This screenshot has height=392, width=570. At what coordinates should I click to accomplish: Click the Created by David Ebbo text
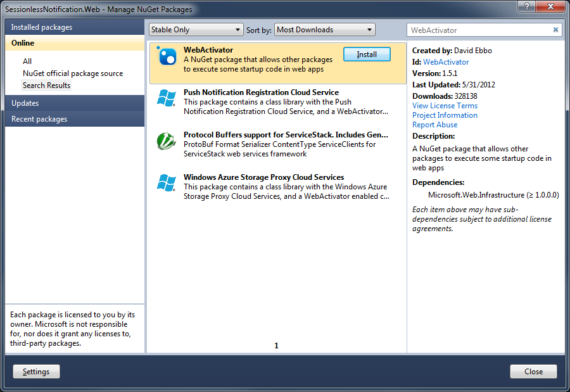tap(452, 51)
